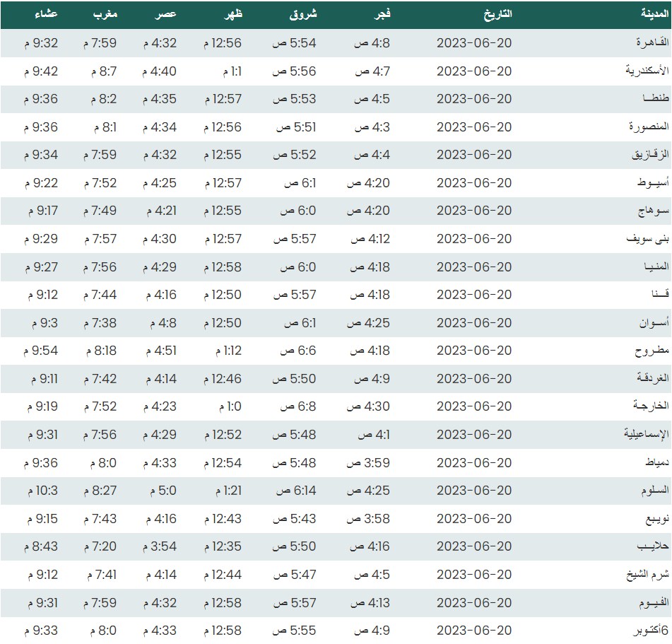Click sunrise time 6:14 ص for السلوم
Viewport: 672px width, 644px height.
coord(295,491)
